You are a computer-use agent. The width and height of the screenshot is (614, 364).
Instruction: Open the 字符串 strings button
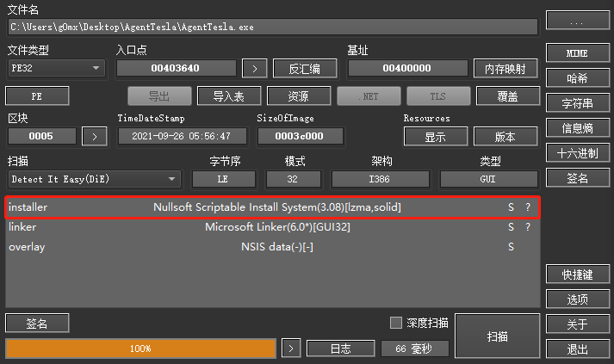tap(578, 103)
